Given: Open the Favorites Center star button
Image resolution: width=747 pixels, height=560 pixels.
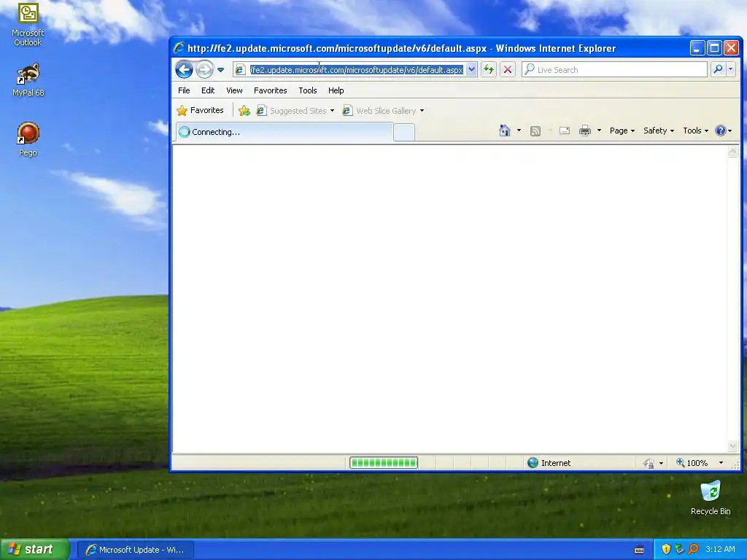Looking at the screenshot, I should pos(200,111).
